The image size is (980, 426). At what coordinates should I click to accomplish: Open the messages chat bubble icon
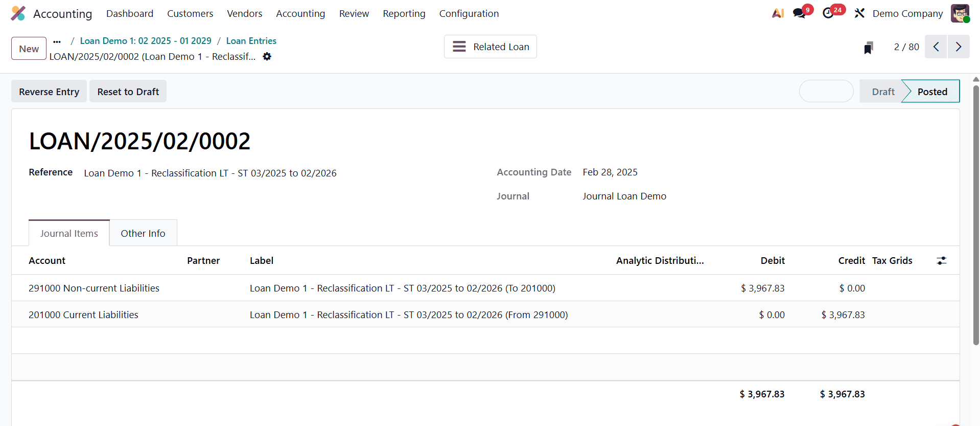click(799, 13)
